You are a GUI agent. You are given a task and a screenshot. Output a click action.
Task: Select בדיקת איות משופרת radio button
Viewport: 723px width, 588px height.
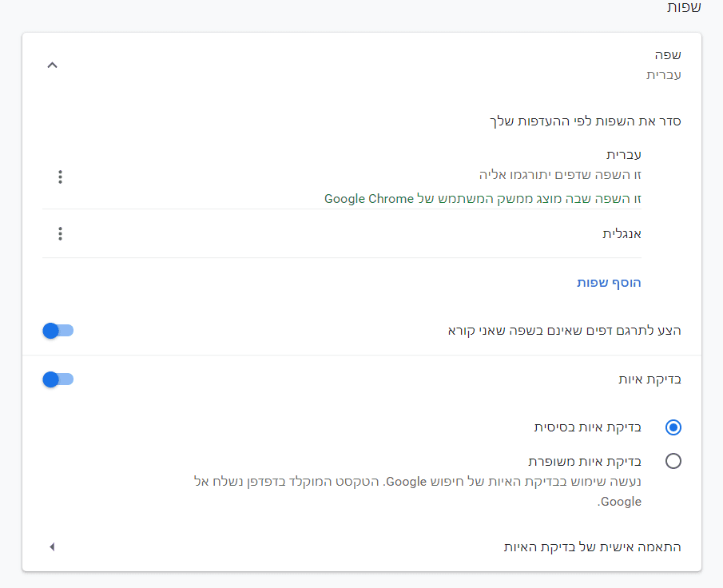pos(673,461)
